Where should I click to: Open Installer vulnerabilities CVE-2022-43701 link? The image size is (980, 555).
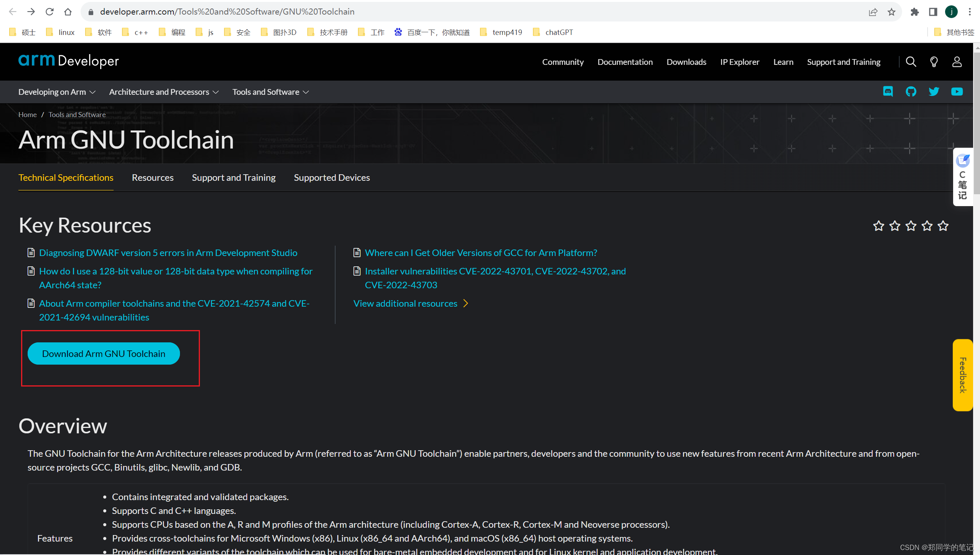pos(495,278)
